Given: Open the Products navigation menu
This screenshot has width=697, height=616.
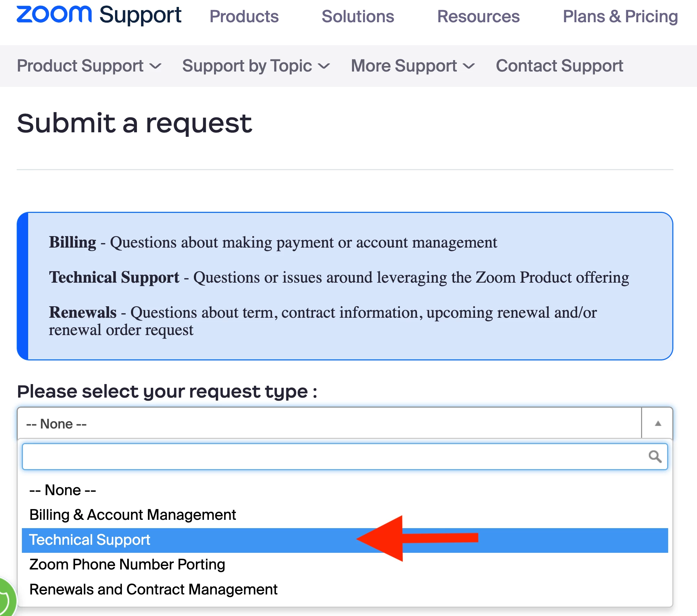Looking at the screenshot, I should pos(244,16).
